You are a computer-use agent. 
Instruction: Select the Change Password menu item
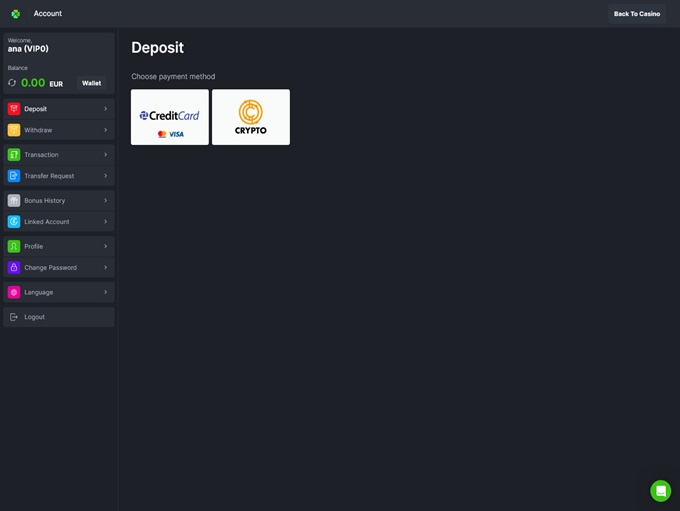(59, 268)
